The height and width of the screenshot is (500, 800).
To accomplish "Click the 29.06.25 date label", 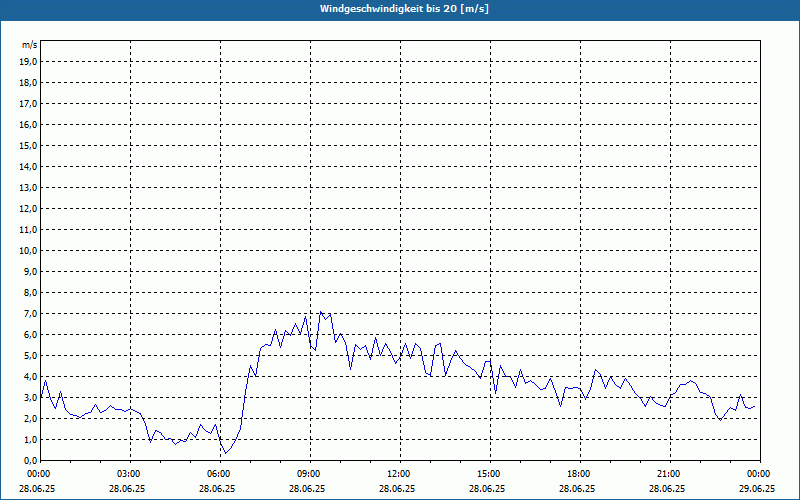I will pyautogui.click(x=757, y=488).
